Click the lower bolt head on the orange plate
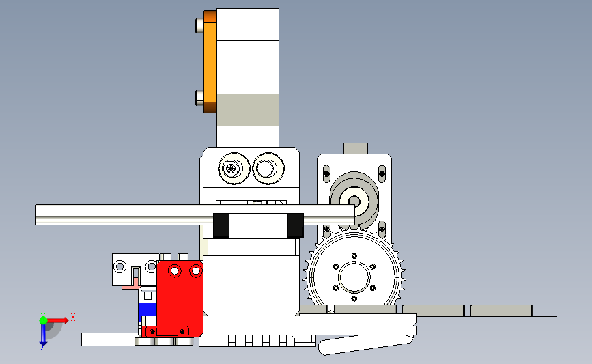The height and width of the screenshot is (364, 592). coord(200,98)
